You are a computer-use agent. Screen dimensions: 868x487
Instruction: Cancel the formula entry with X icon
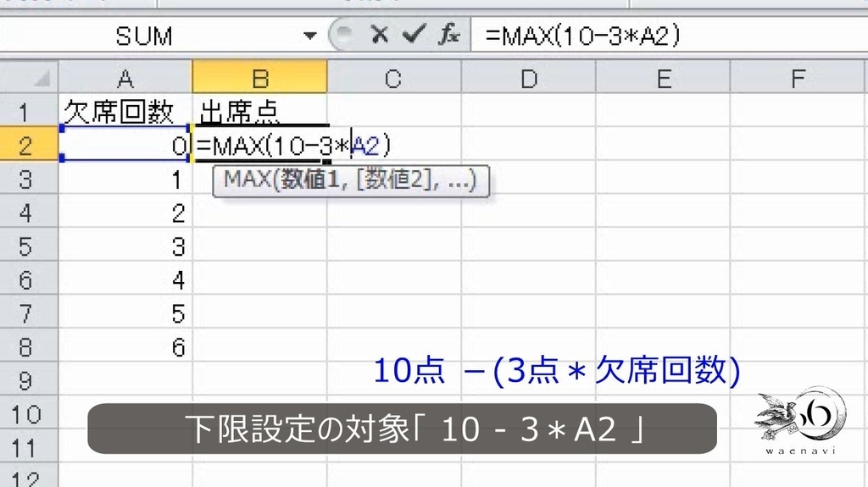tap(380, 35)
